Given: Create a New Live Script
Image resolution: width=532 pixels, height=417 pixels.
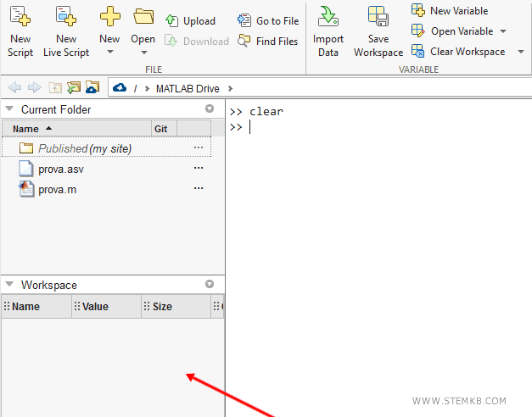Looking at the screenshot, I should coord(66,31).
